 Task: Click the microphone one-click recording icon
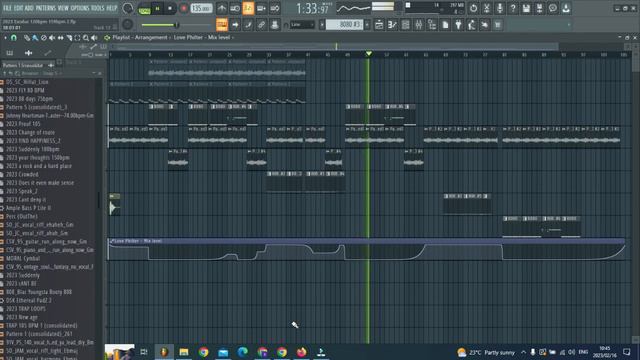tap(500, 8)
